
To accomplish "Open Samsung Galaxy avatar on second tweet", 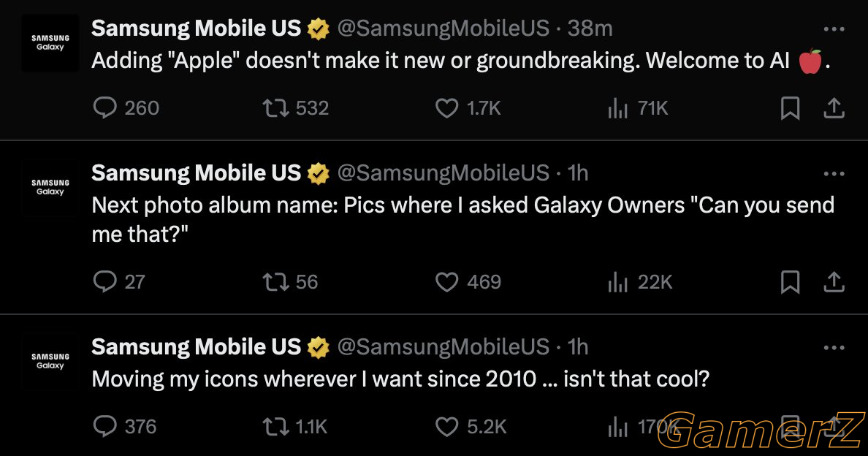I will click(x=50, y=187).
